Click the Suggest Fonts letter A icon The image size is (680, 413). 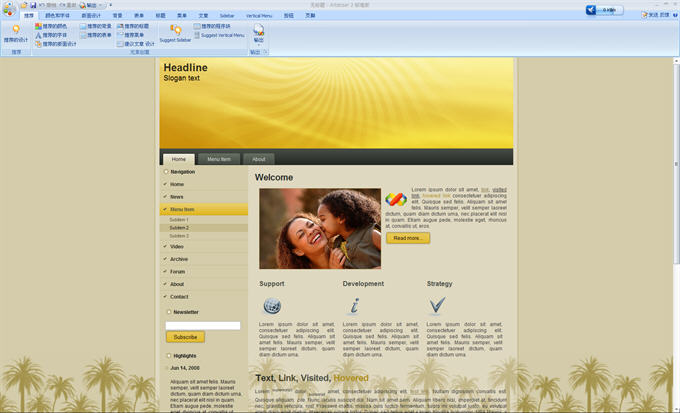tap(38, 35)
